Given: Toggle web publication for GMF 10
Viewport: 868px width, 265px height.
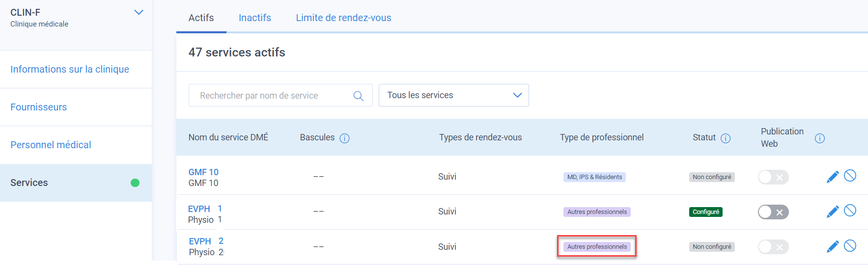Looking at the screenshot, I should [773, 177].
